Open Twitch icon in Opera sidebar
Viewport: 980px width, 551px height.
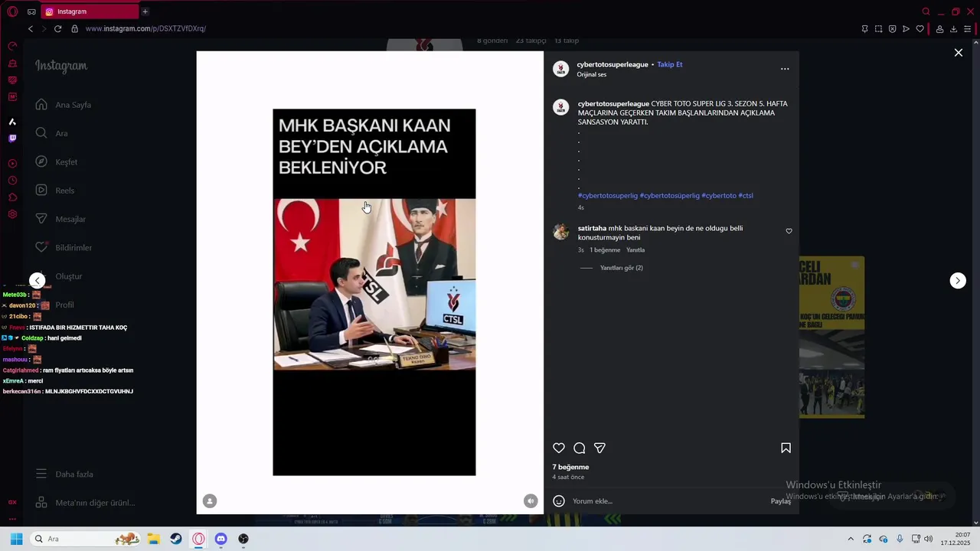coord(12,139)
